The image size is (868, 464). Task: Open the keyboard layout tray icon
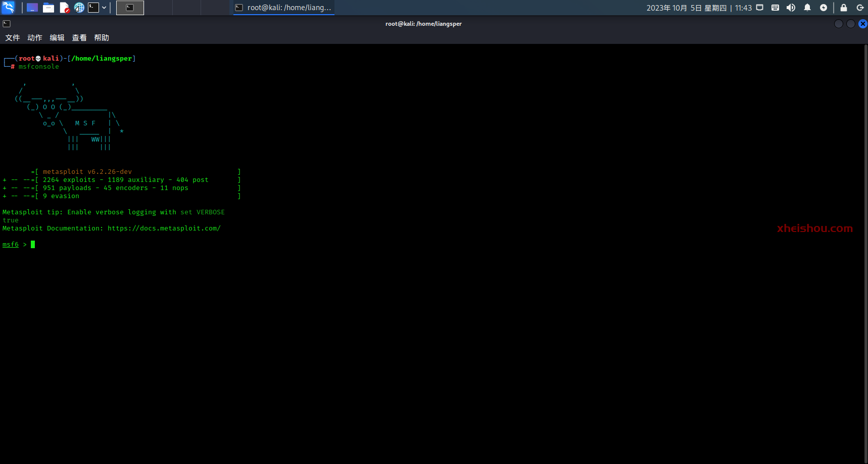coord(776,8)
